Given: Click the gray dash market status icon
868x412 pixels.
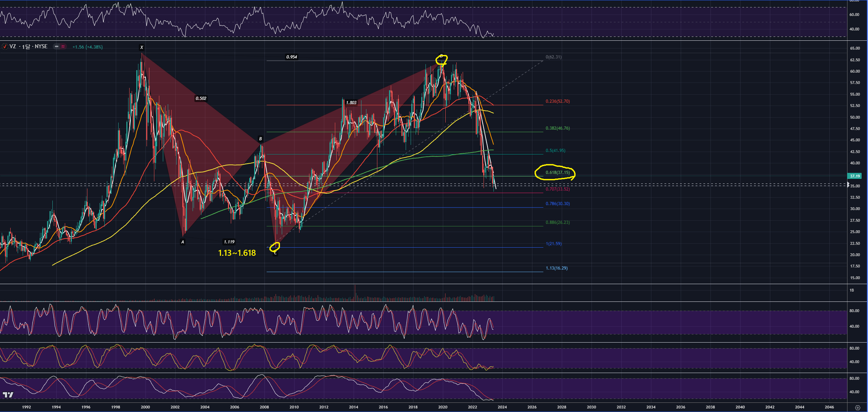Looking at the screenshot, I should 57,46.
